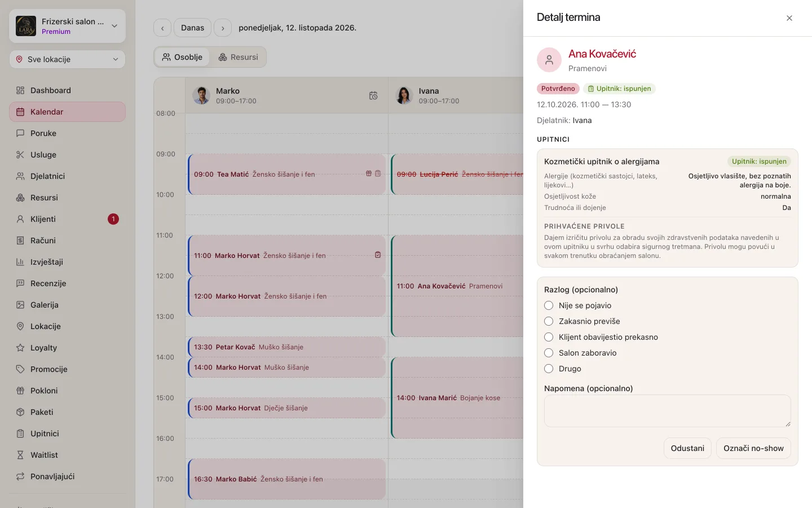Click the Waitlist hourglass icon
This screenshot has width=812, height=508.
[20, 455]
